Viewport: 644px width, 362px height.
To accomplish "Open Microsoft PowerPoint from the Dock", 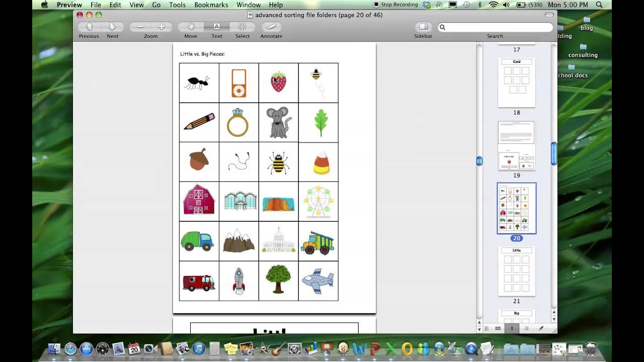I will click(375, 348).
